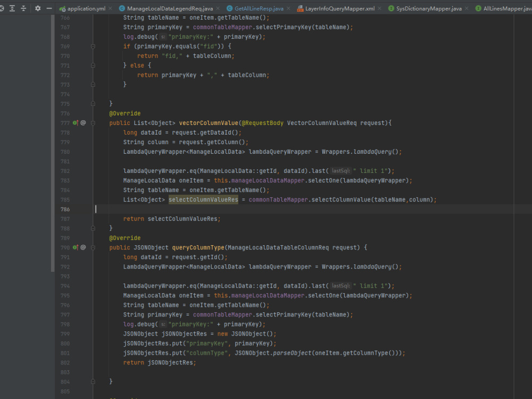Click @RequestBody annotation in vectorColumnValue signature
The width and height of the screenshot is (532, 399).
(262, 123)
